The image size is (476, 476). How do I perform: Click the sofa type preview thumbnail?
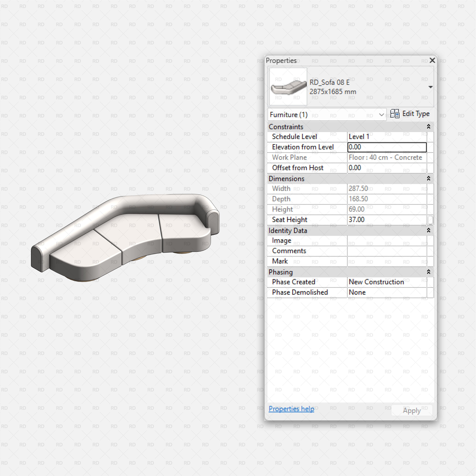coord(288,87)
